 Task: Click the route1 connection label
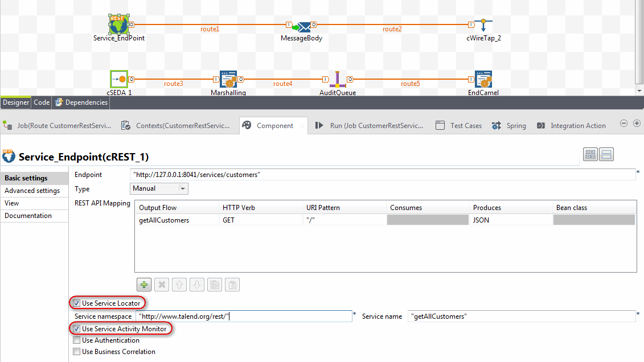tap(210, 29)
